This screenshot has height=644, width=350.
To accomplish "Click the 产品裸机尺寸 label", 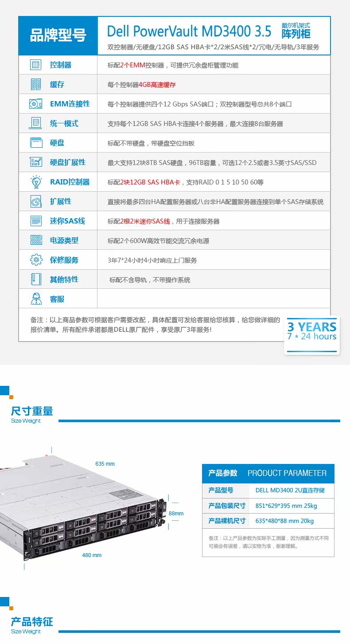I will tap(227, 521).
